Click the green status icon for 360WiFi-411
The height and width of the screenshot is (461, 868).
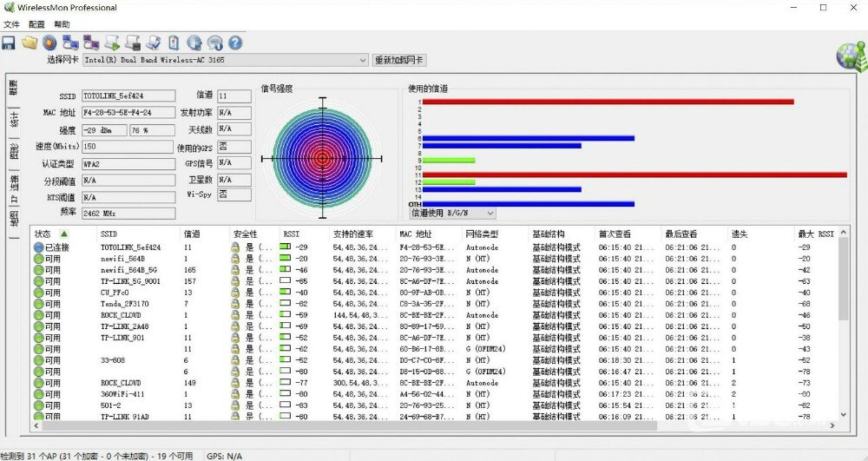point(38,394)
